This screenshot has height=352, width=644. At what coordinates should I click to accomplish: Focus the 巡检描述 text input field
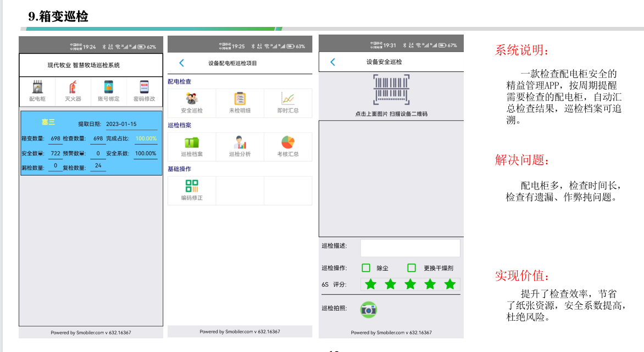coord(410,248)
